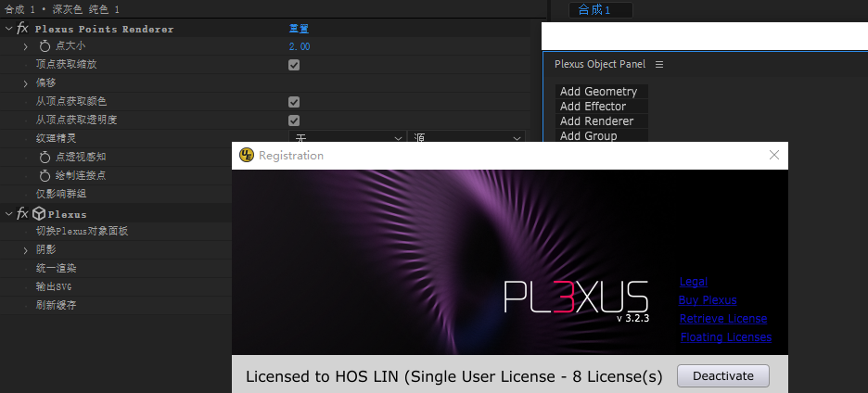The image size is (868, 393).
Task: Open the Retrieve License link
Action: (722, 319)
